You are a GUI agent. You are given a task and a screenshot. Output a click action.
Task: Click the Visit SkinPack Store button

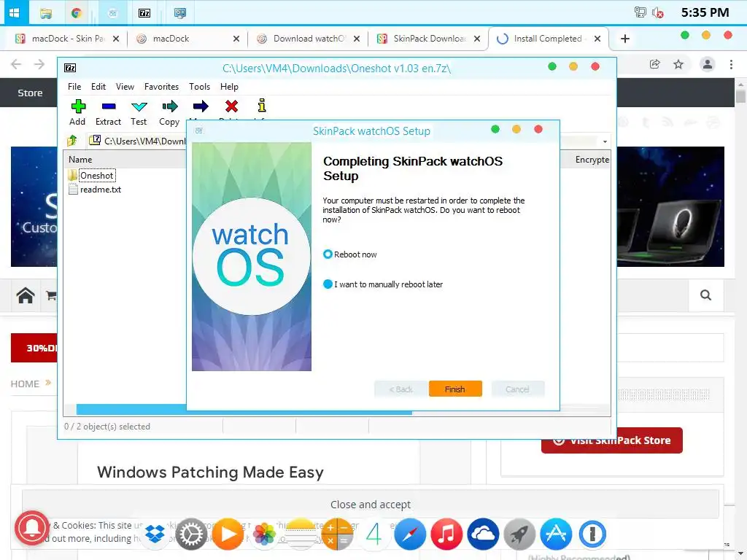point(612,440)
